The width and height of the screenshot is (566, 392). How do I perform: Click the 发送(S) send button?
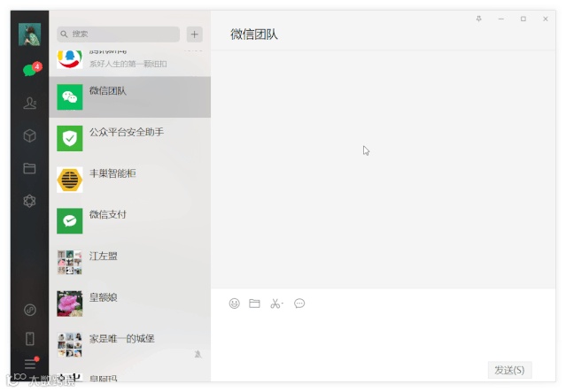pyautogui.click(x=509, y=370)
